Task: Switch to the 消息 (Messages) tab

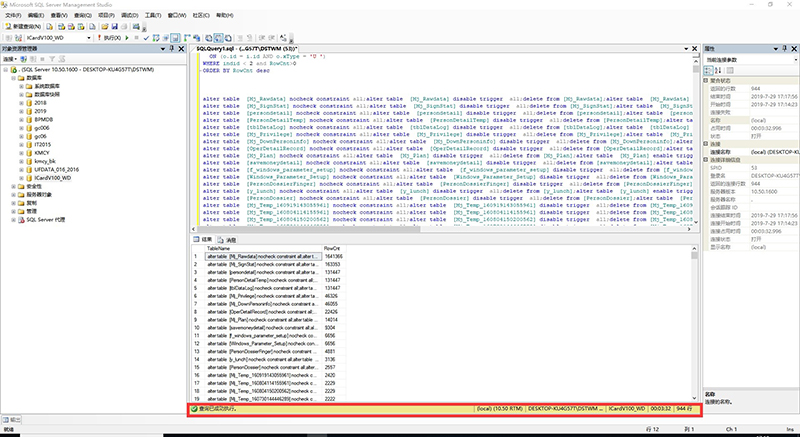Action: [x=227, y=240]
